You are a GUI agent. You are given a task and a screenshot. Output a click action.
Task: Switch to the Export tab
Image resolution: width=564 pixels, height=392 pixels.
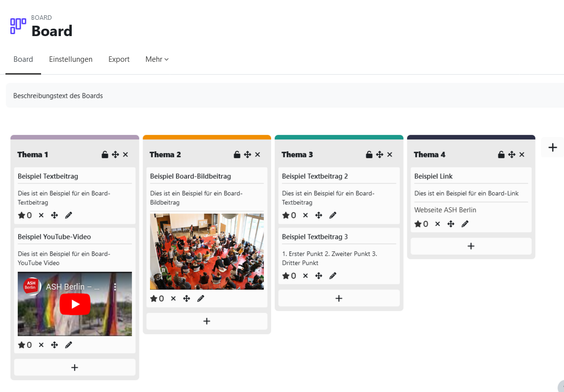pyautogui.click(x=119, y=59)
